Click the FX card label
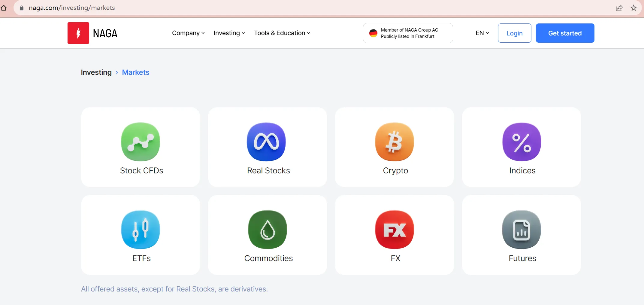 pyautogui.click(x=395, y=258)
